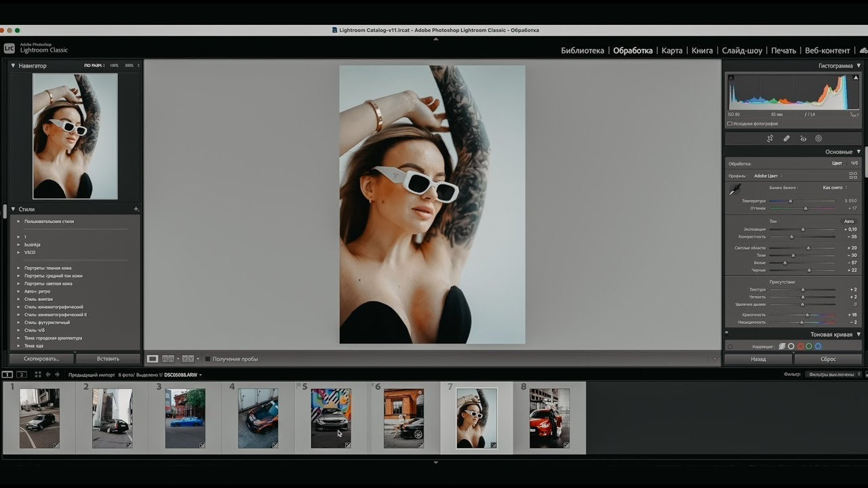Switch treatment to Ч/б mode

(x=854, y=163)
